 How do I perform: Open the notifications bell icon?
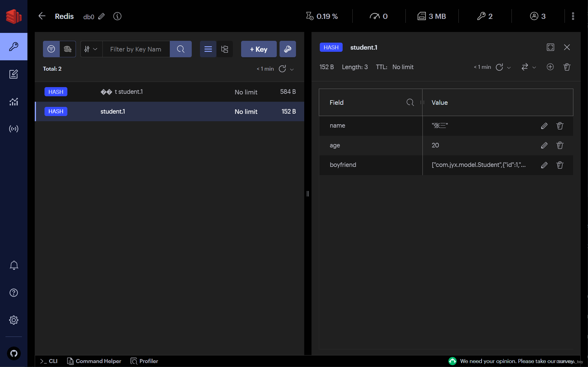[x=14, y=265]
